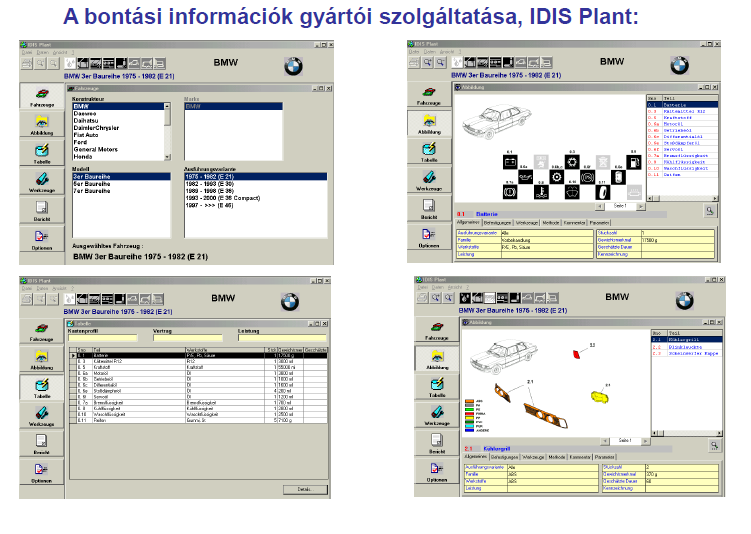Select Scheinwerfer Kappe in the Kühlergrill window parts list
The height and width of the screenshot is (534, 751).
687,353
